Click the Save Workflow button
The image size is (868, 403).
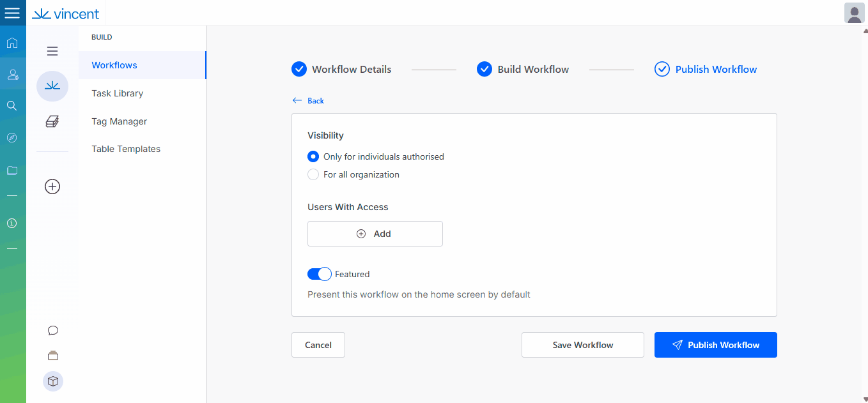(582, 345)
